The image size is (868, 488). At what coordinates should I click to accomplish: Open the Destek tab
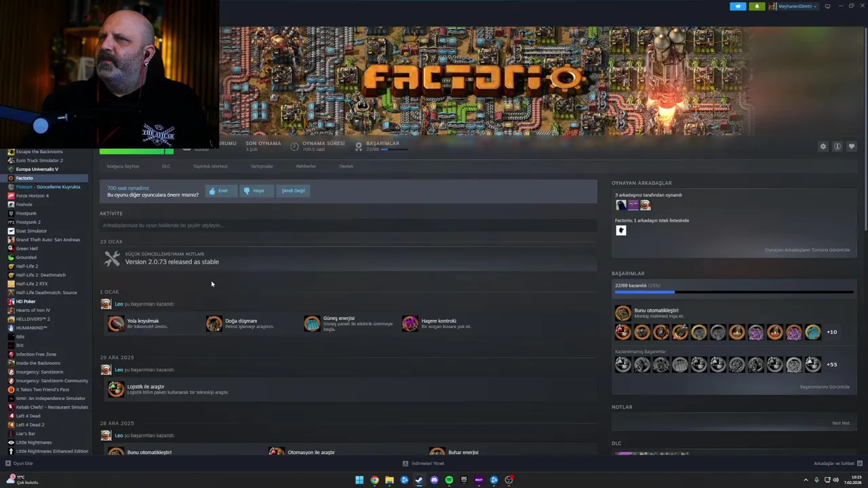[346, 166]
